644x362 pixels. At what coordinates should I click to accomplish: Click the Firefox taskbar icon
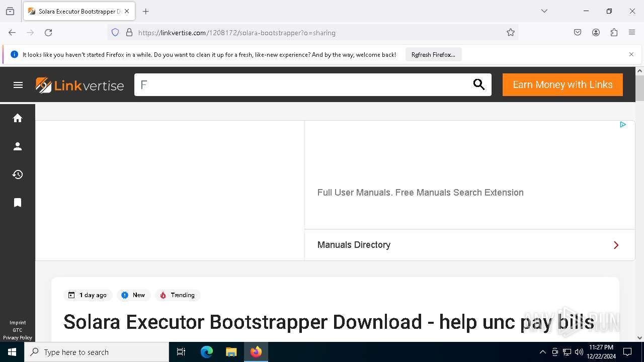(x=256, y=352)
